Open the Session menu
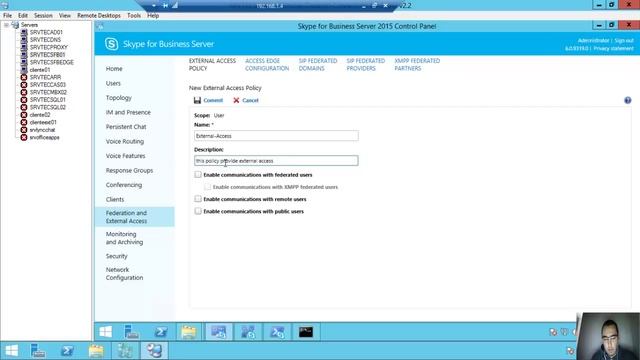The width and height of the screenshot is (640, 360). coord(43,16)
